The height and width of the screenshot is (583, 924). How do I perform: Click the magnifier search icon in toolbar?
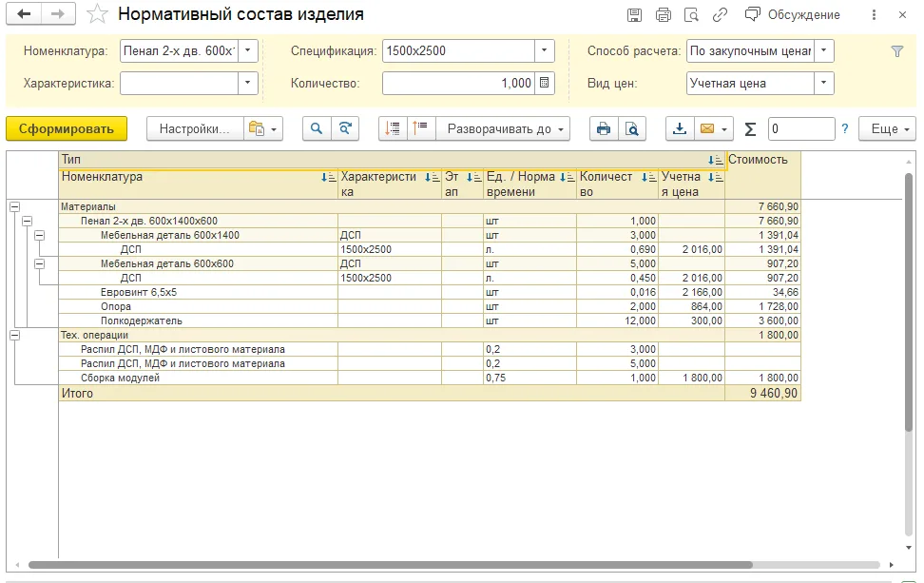click(317, 128)
